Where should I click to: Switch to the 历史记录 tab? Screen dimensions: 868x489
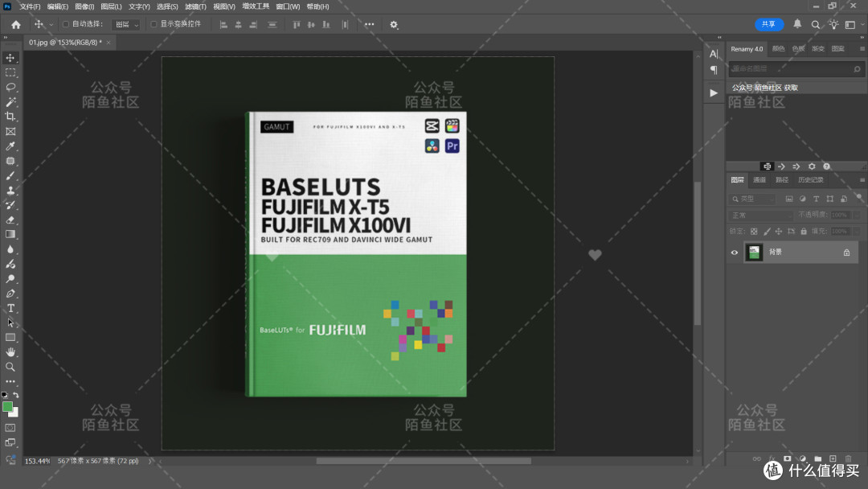pyautogui.click(x=810, y=180)
